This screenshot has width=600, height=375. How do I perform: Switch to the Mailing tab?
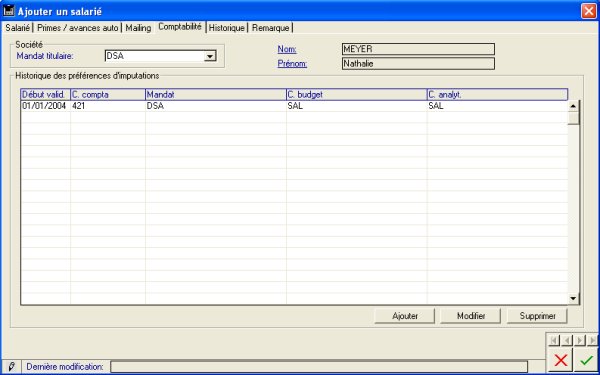138,28
